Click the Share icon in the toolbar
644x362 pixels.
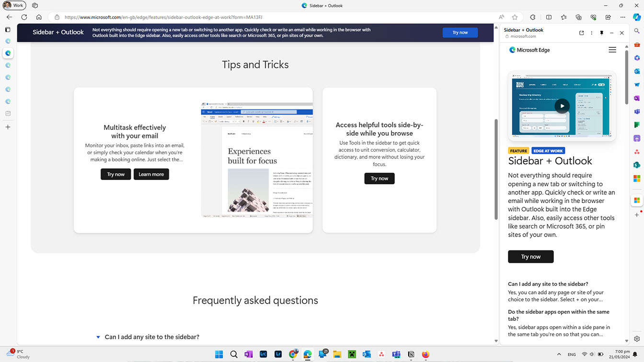(608, 17)
